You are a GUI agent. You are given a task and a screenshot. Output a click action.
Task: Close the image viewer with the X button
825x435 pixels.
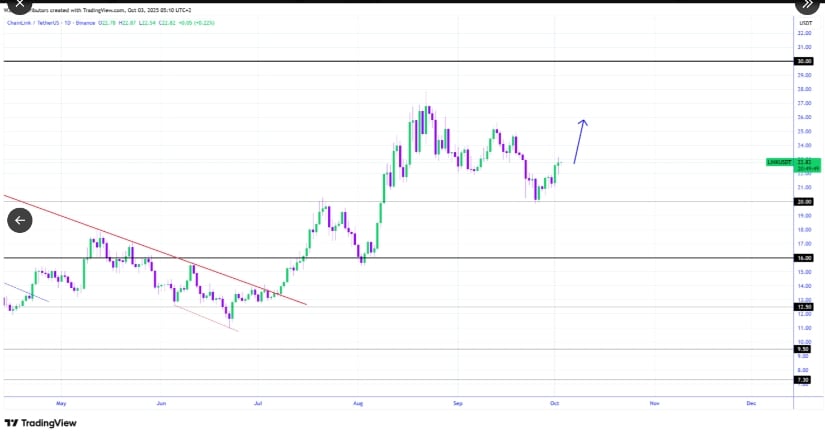tap(19, 5)
